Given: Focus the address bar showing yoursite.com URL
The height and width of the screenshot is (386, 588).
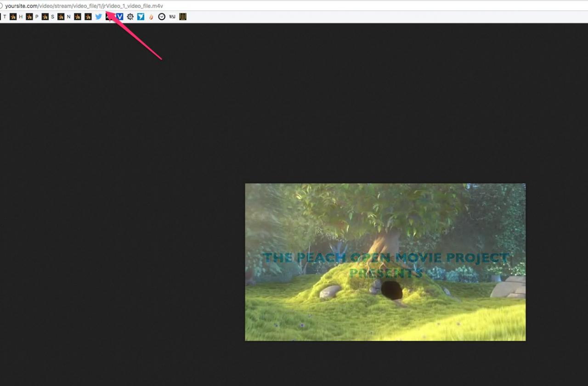Looking at the screenshot, I should pos(294,6).
